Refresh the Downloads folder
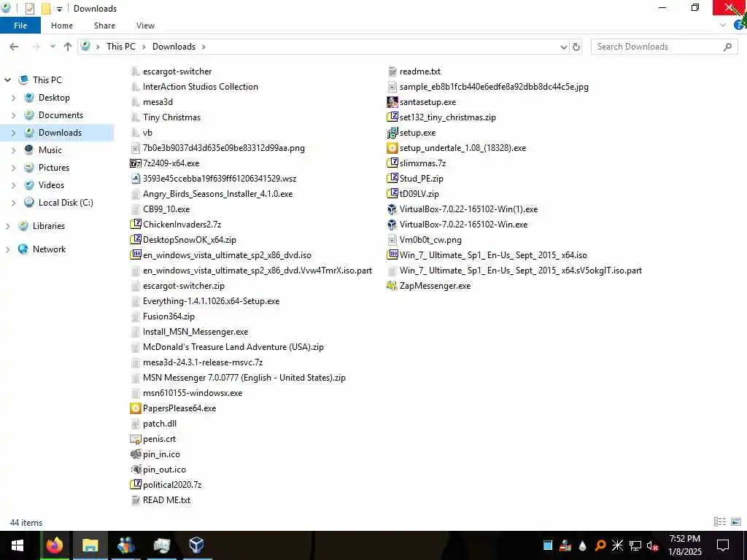This screenshot has width=747, height=560. click(x=576, y=47)
